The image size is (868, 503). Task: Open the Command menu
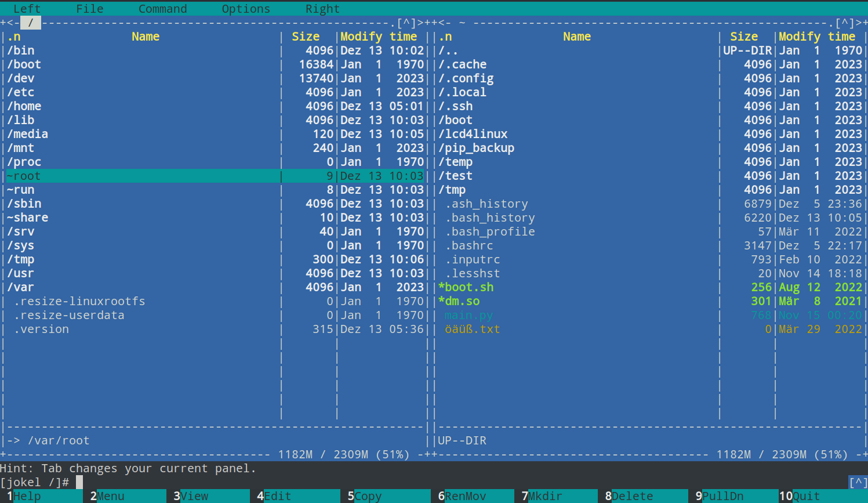point(162,9)
